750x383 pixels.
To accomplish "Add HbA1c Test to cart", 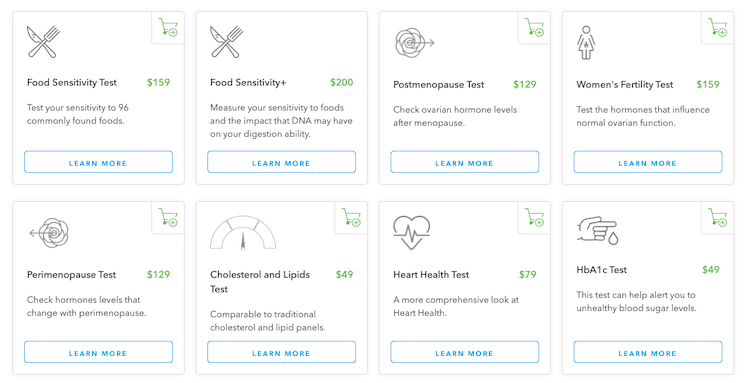I will (x=717, y=218).
